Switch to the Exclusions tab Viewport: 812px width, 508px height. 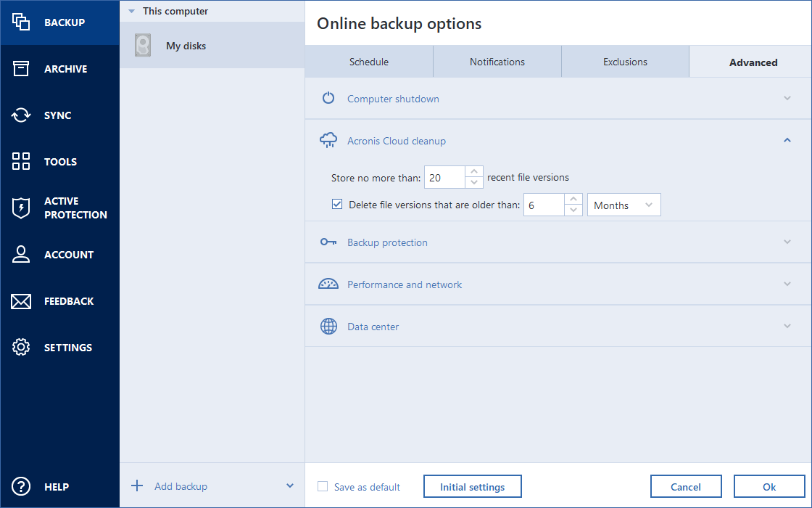click(625, 62)
